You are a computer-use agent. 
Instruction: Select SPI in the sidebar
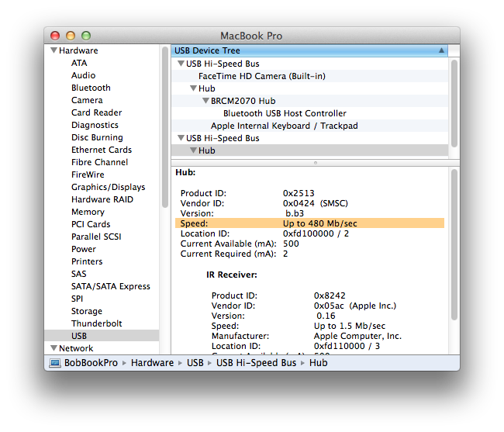77,299
